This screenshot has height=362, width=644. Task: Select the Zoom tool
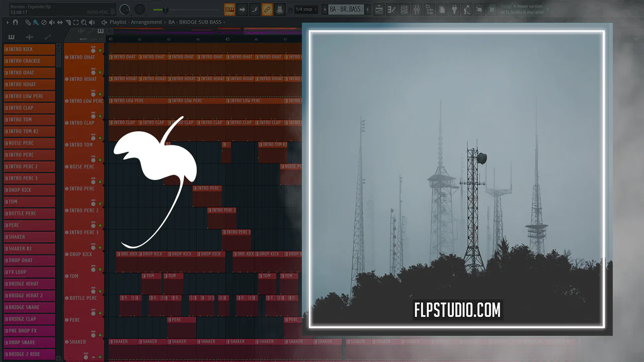tap(84, 22)
